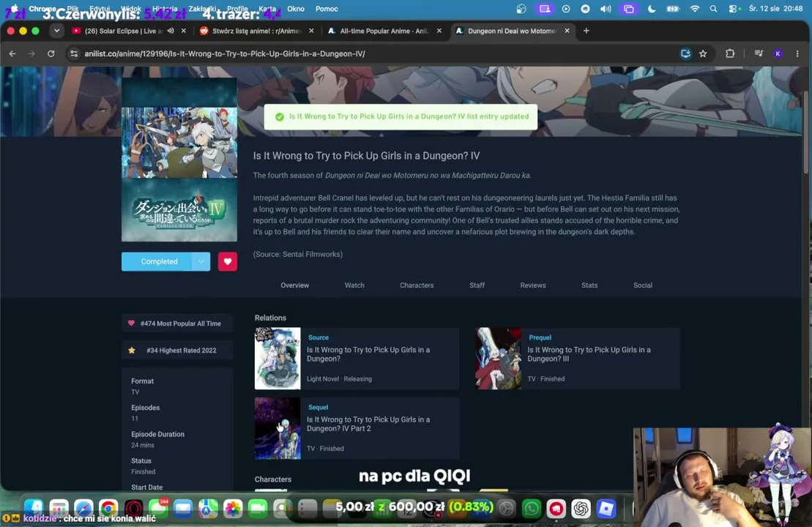
Task: Switch to the Overview tab
Action: (294, 285)
